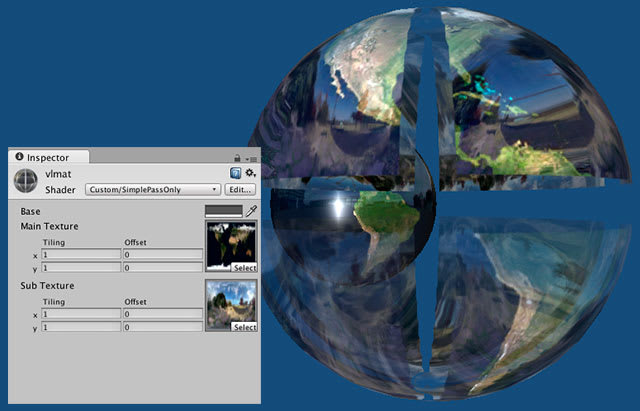Screen dimensions: 640x411
Task: Click Sub Texture Tiling x field
Action: coord(80,314)
